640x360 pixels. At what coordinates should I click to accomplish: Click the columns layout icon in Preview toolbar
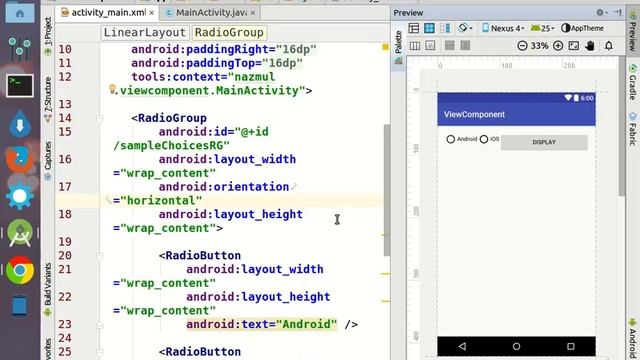click(415, 46)
